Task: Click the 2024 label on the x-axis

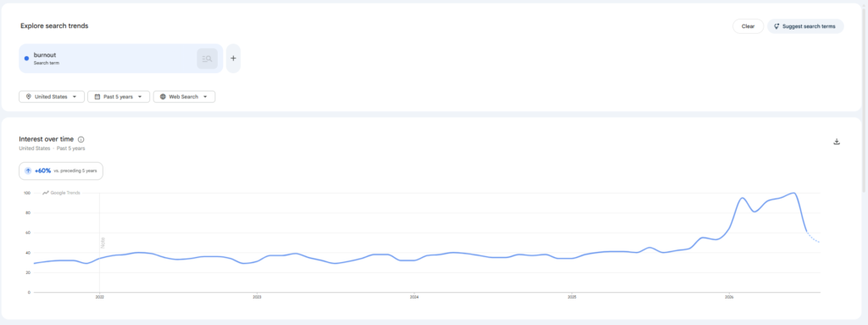Action: [414, 297]
